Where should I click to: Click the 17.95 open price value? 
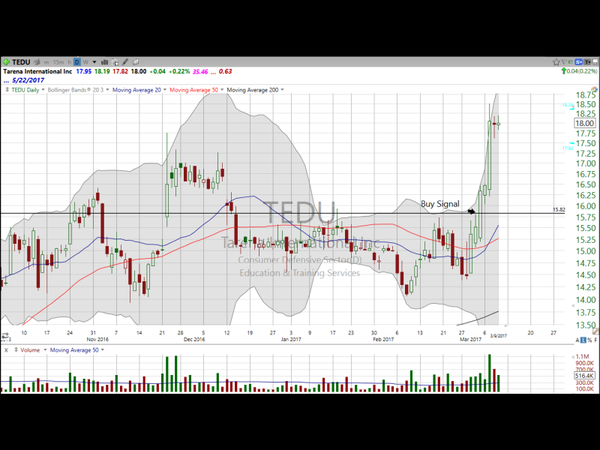coord(84,72)
